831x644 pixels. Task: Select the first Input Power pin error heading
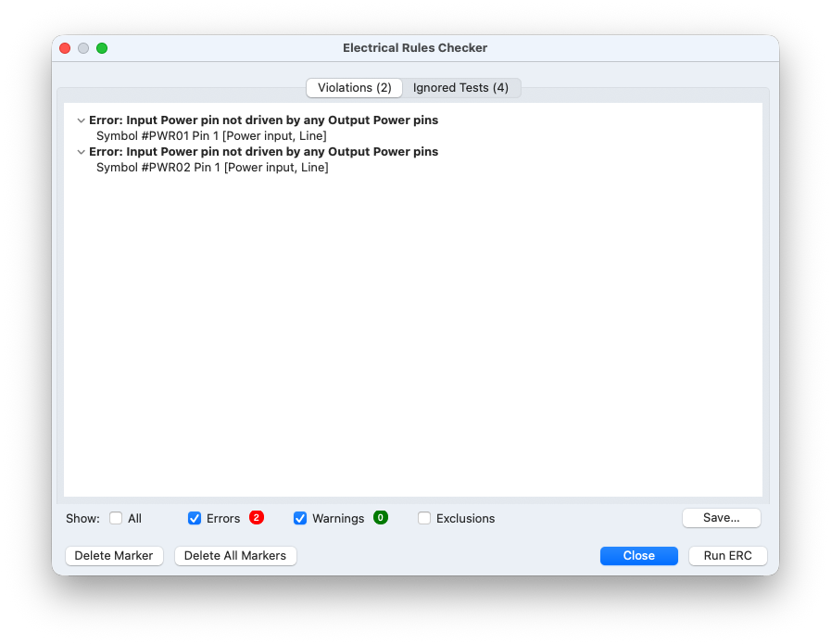pos(263,120)
